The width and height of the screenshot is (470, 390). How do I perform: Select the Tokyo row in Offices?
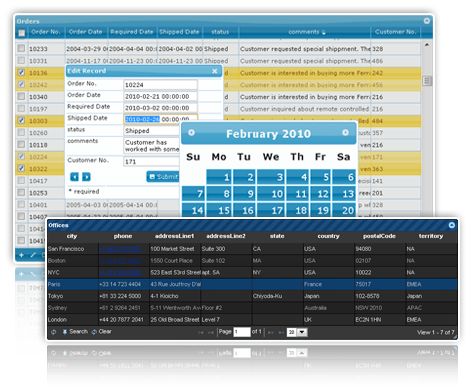252,296
